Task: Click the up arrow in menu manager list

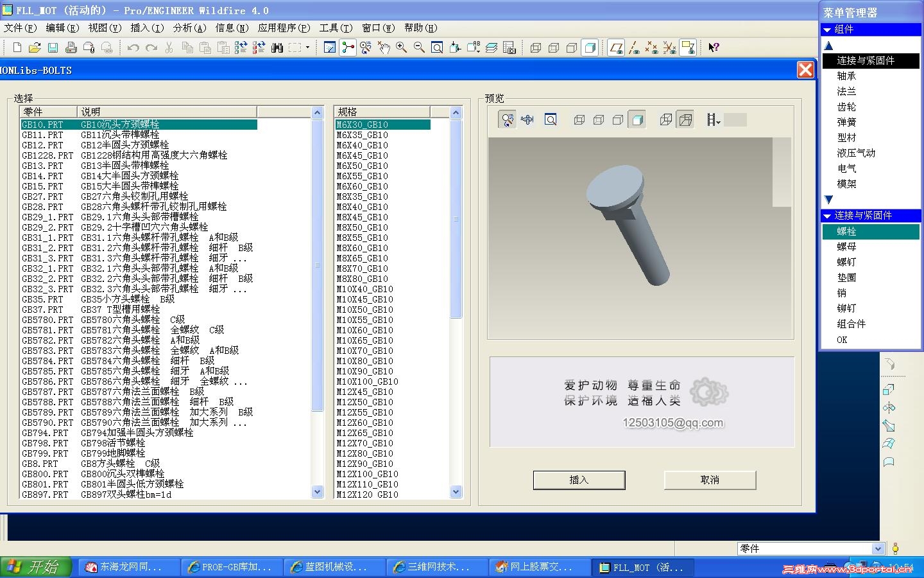Action: (828, 46)
